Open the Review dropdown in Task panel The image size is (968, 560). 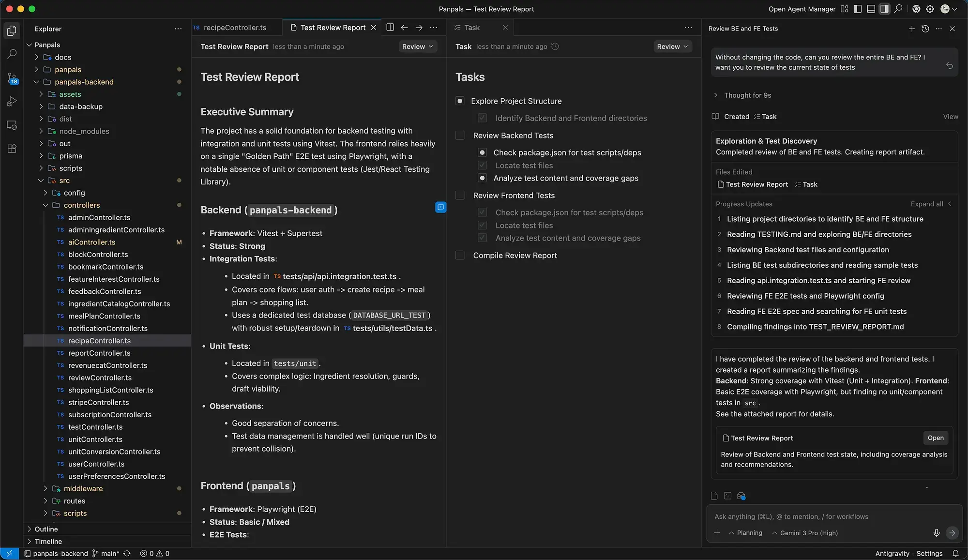click(672, 46)
